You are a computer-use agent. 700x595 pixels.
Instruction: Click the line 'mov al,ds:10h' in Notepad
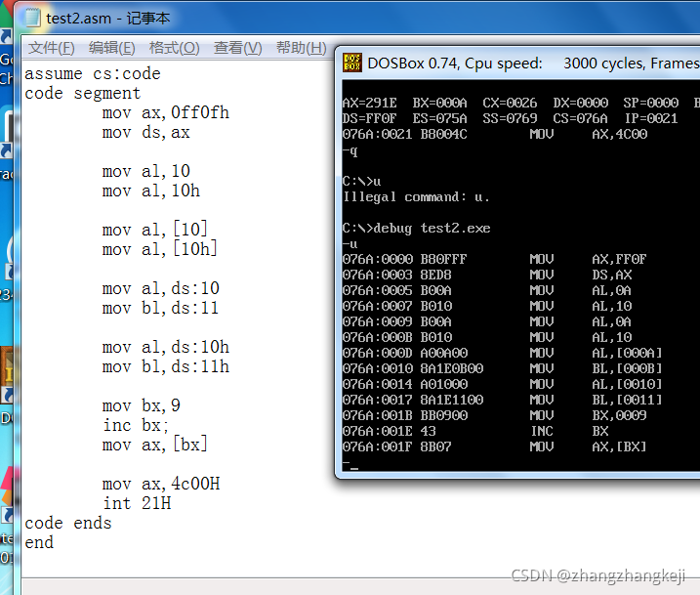click(x=166, y=347)
